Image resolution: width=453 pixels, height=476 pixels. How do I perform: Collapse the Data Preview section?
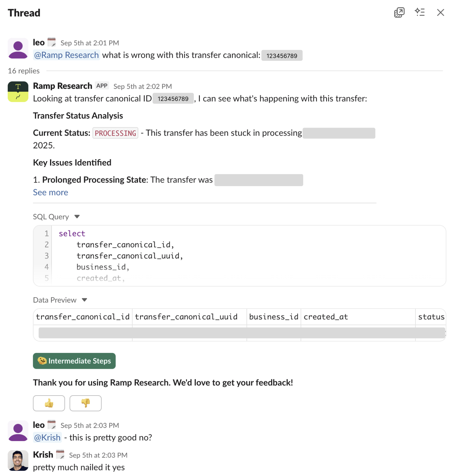(85, 300)
